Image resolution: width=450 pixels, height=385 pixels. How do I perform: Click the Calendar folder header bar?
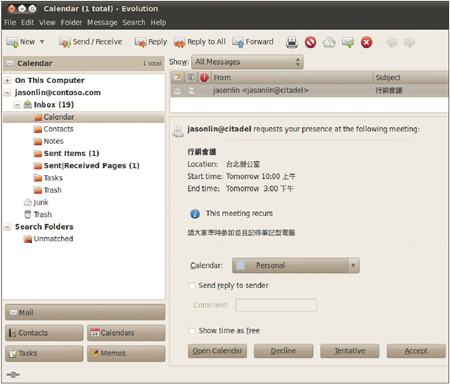pos(84,63)
